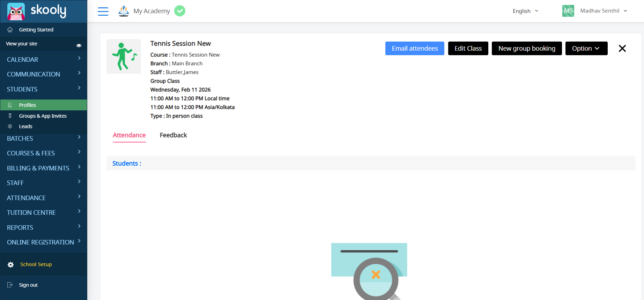Click the Sign out icon
The width and height of the screenshot is (644, 300).
point(10,285)
